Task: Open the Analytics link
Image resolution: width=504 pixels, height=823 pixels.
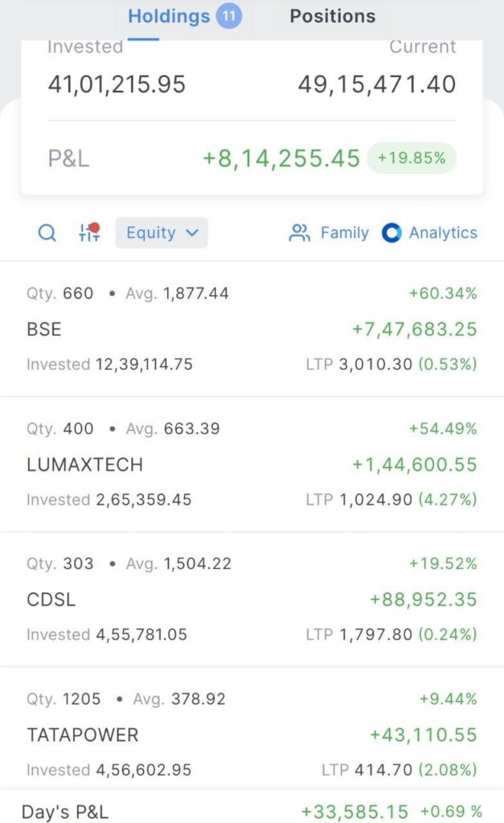Action: [443, 233]
